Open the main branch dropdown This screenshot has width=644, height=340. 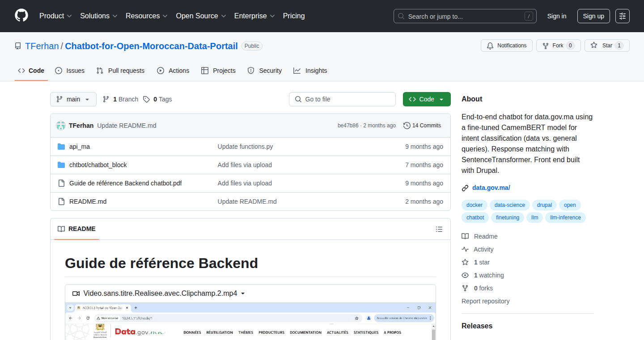tap(73, 99)
